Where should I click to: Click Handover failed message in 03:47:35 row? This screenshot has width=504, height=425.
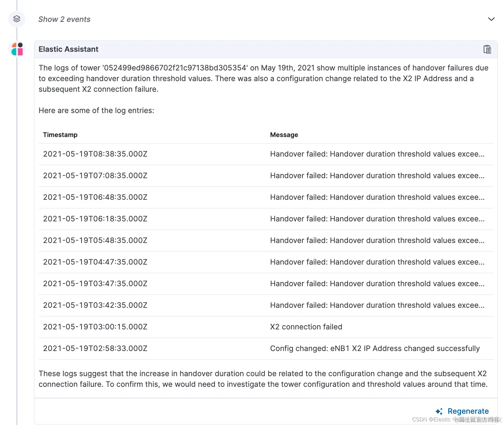(x=377, y=284)
